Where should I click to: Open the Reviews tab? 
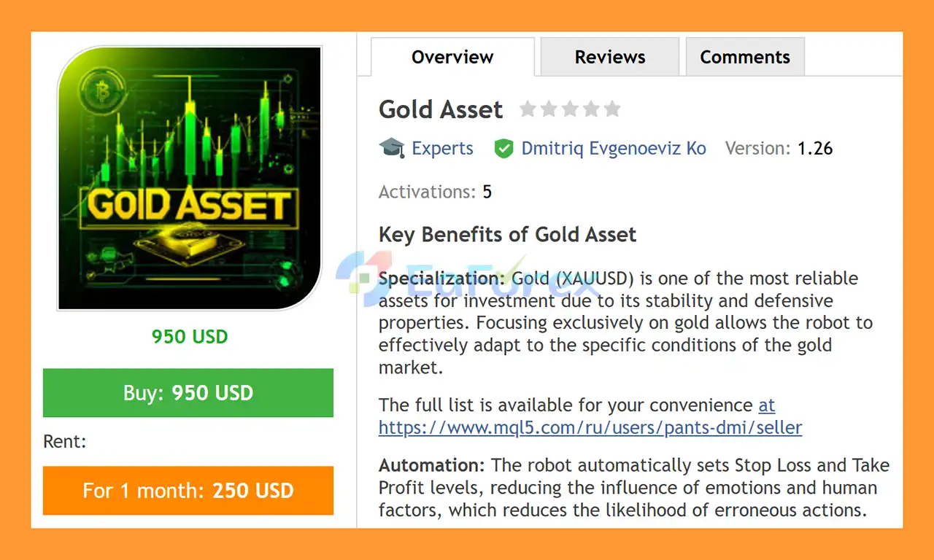coord(610,57)
